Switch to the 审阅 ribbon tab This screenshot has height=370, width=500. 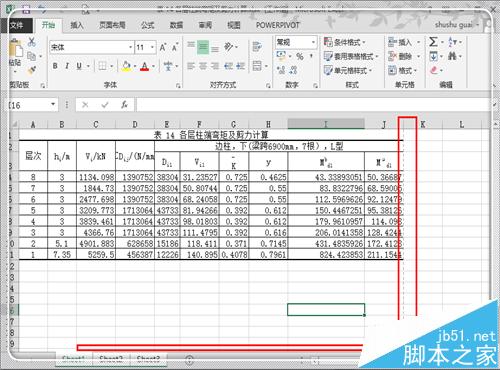pyautogui.click(x=205, y=25)
